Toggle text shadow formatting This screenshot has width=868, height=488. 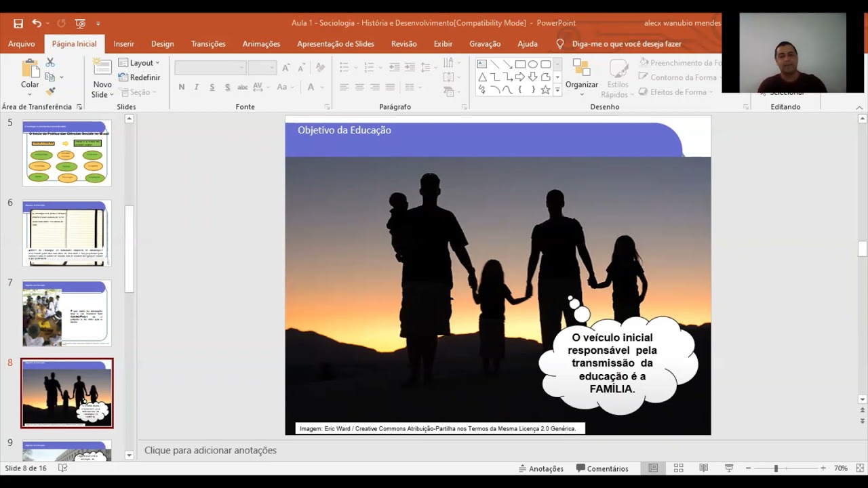[x=227, y=87]
